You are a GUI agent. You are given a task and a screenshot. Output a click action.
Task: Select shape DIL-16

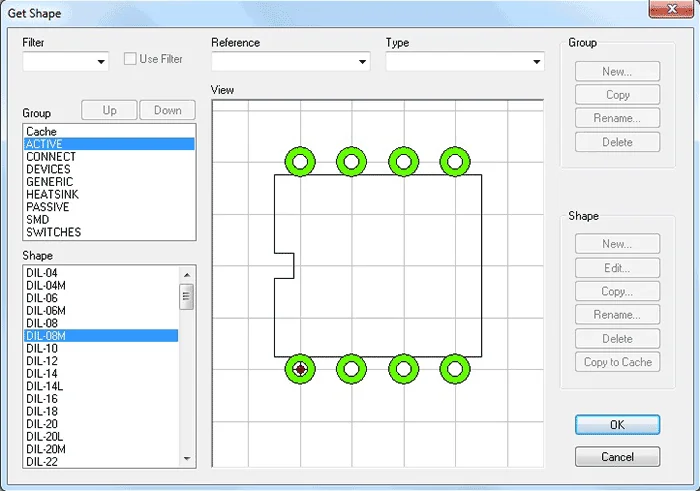[101, 399]
